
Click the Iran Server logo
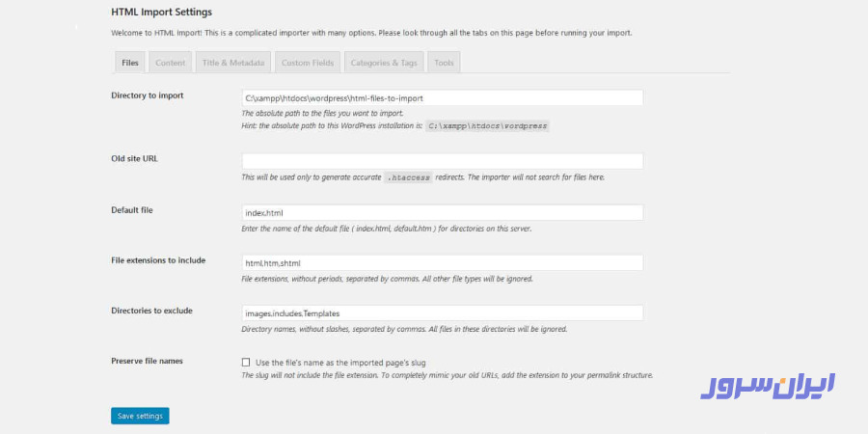768,385
